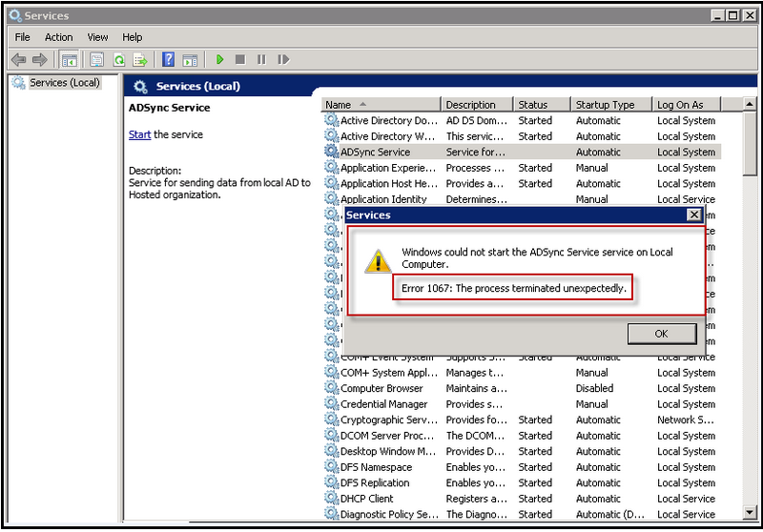Click the gear icon of Credential Manager row

[x=331, y=403]
